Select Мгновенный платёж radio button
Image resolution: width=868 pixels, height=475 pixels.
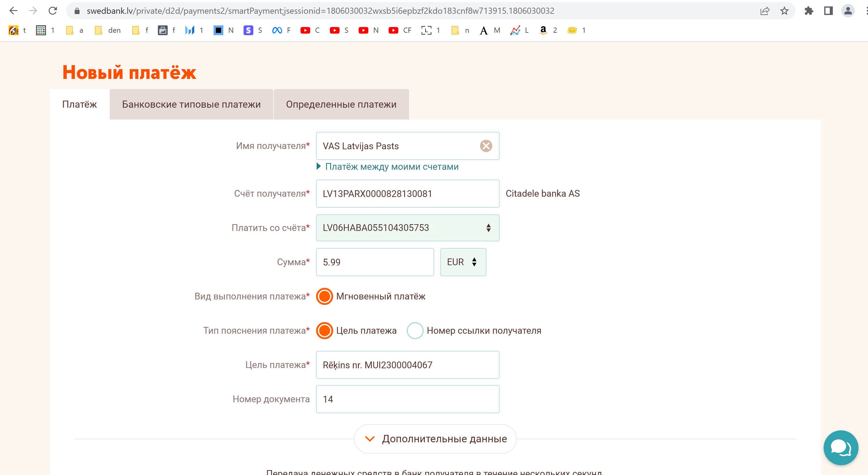325,296
